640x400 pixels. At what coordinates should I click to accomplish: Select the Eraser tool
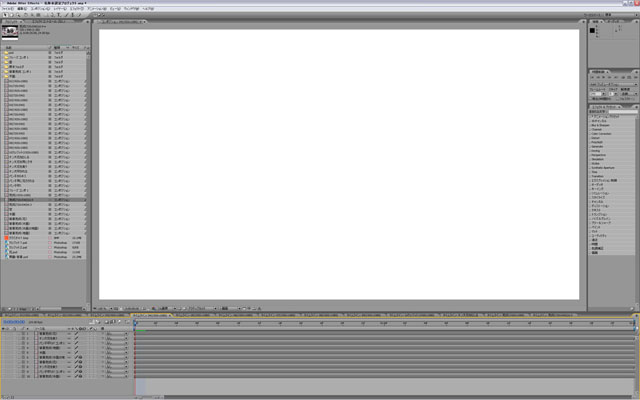tap(79, 15)
